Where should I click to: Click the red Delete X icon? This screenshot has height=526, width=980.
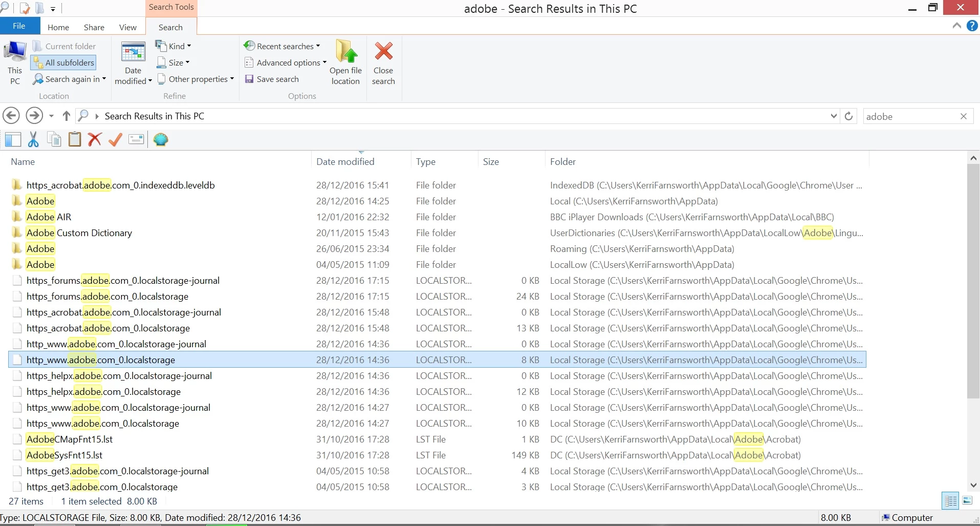(x=95, y=139)
